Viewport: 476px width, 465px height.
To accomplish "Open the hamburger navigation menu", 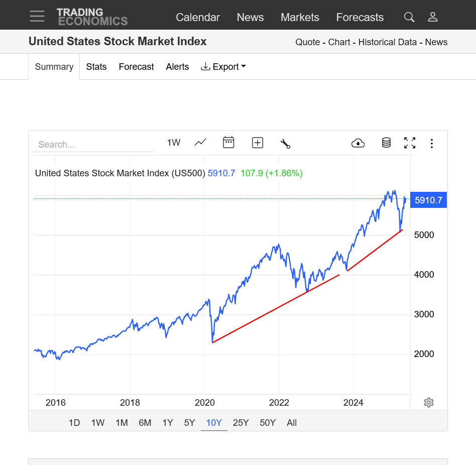I will (x=37, y=17).
